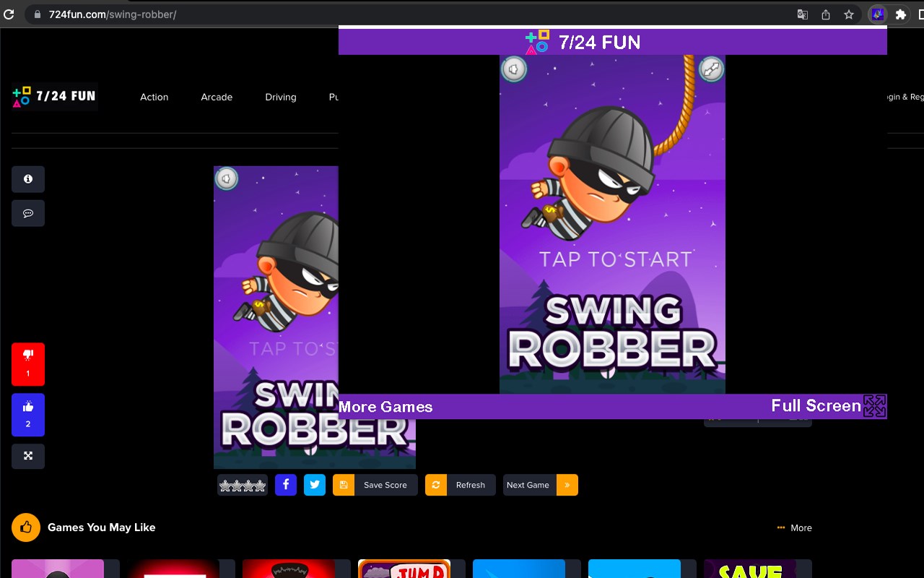This screenshot has height=578, width=924.
Task: Click the orange thumbs-up Games You May Like icon
Action: pyautogui.click(x=26, y=527)
